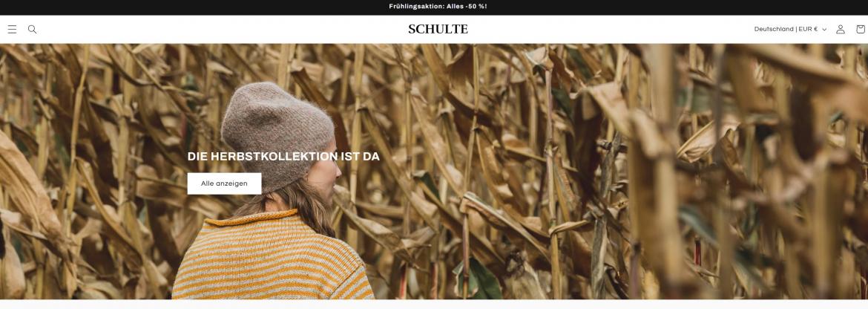Viewport: 868px width, 309px height.
Task: View the shopping cart
Action: click(x=861, y=30)
